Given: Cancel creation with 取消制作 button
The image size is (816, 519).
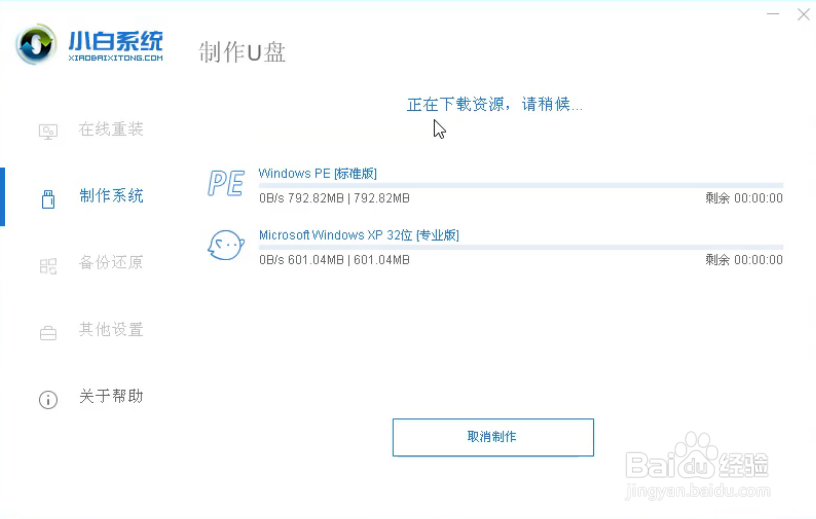Looking at the screenshot, I should tap(493, 437).
